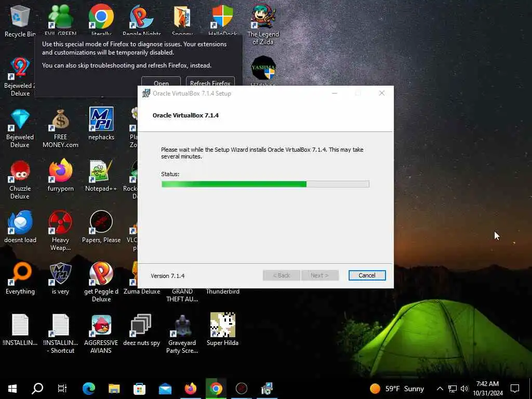
Task: Open the 59°F Sunny weather widget
Action: coord(397,389)
